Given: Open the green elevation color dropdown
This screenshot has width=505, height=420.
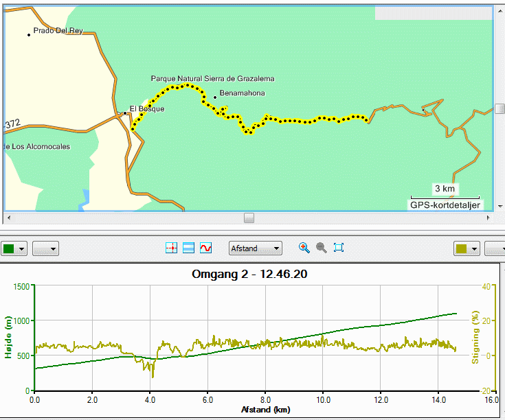Looking at the screenshot, I should (x=14, y=248).
